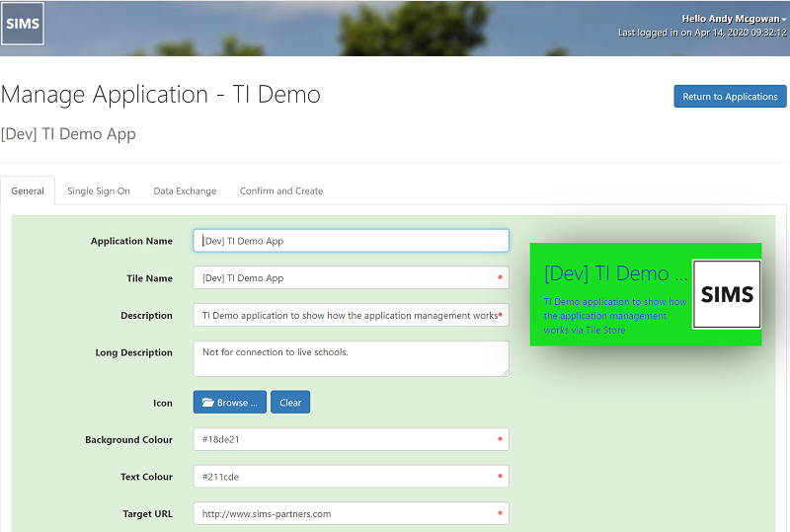Screen dimensions: 790x532
Task: Clear the selected icon
Action: (290, 402)
